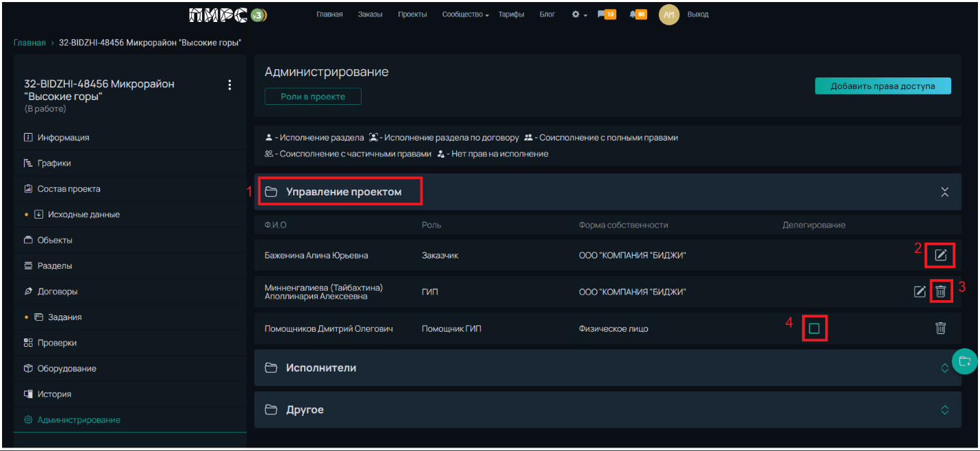Click the name Баженина Алина Юрьевна

316,255
